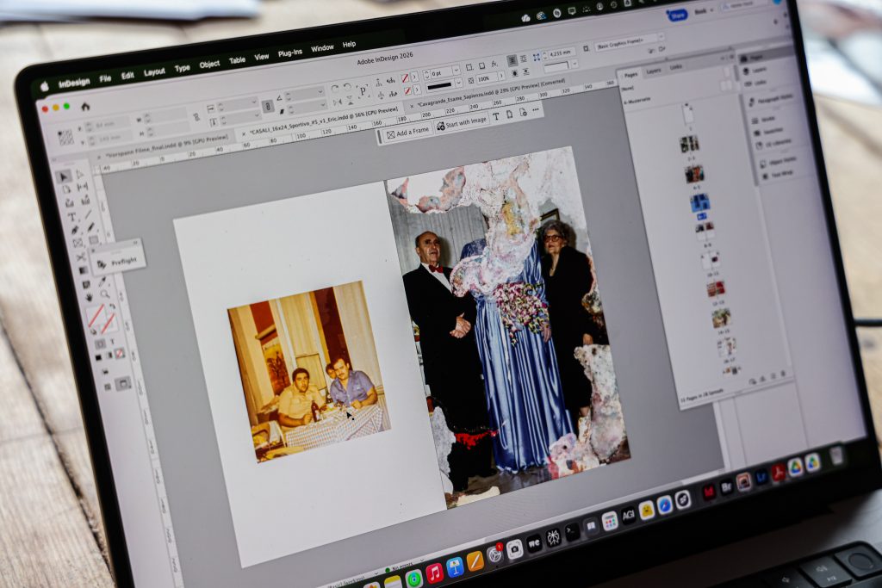Viewport: 882px width, 588px height.
Task: Select the Zoom magnifier tool
Action: pyautogui.click(x=104, y=294)
